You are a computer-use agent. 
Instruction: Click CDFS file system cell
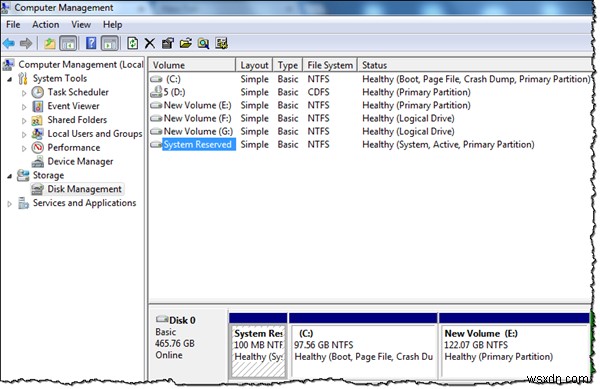[318, 92]
